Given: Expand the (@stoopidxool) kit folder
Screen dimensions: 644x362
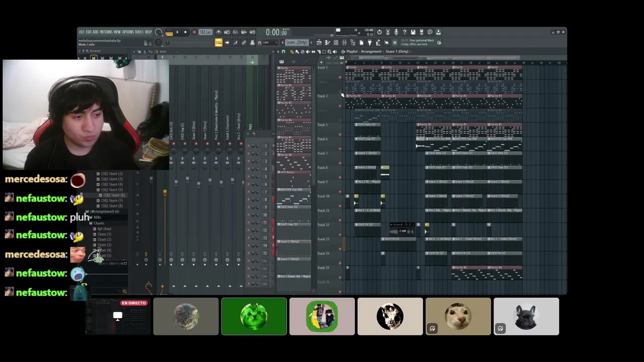Looking at the screenshot, I should pyautogui.click(x=105, y=212).
